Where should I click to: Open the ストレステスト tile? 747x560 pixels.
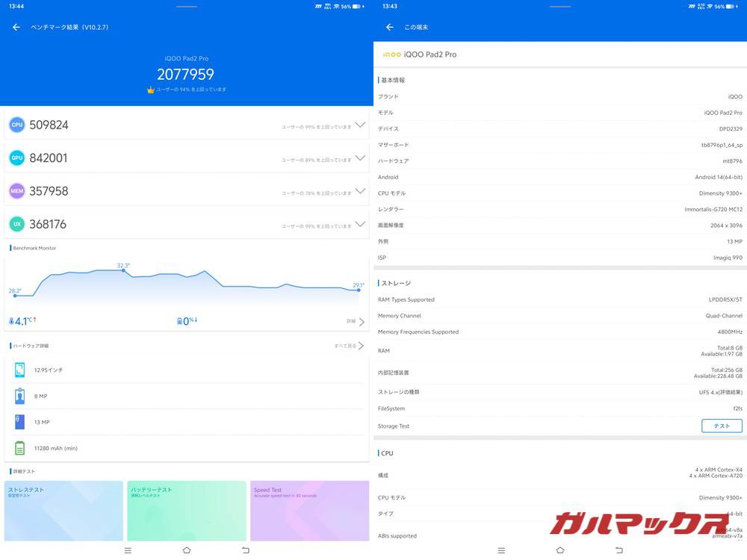pos(63,512)
